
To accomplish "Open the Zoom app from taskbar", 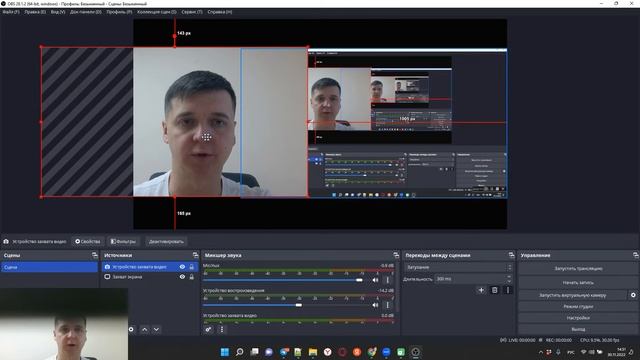I will (x=386, y=352).
